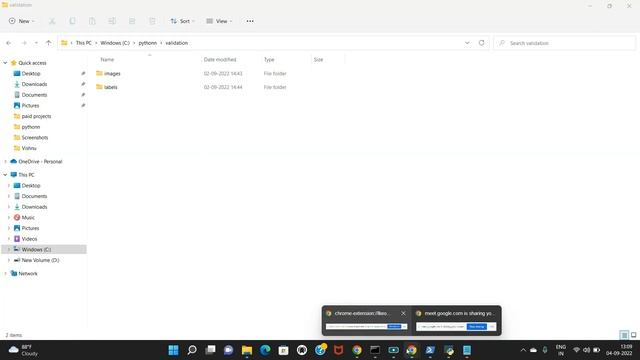Open McAfee icon in taskbar

coord(338,350)
